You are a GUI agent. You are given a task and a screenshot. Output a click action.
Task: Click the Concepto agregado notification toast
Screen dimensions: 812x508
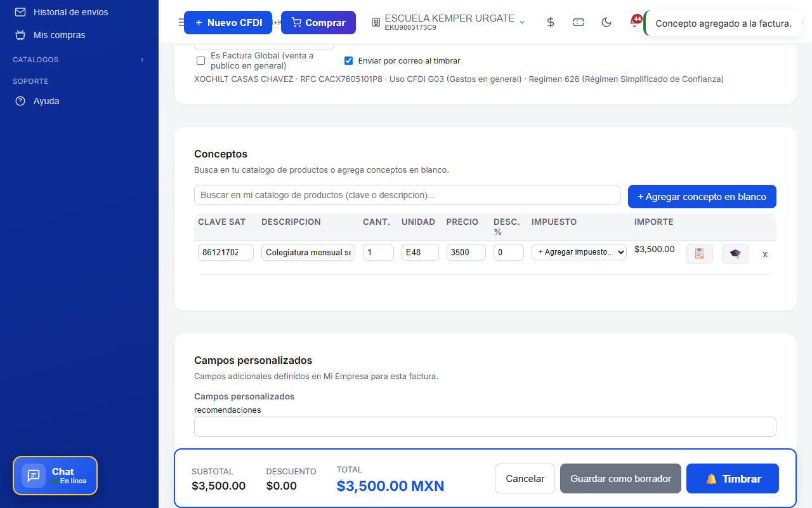tap(723, 23)
